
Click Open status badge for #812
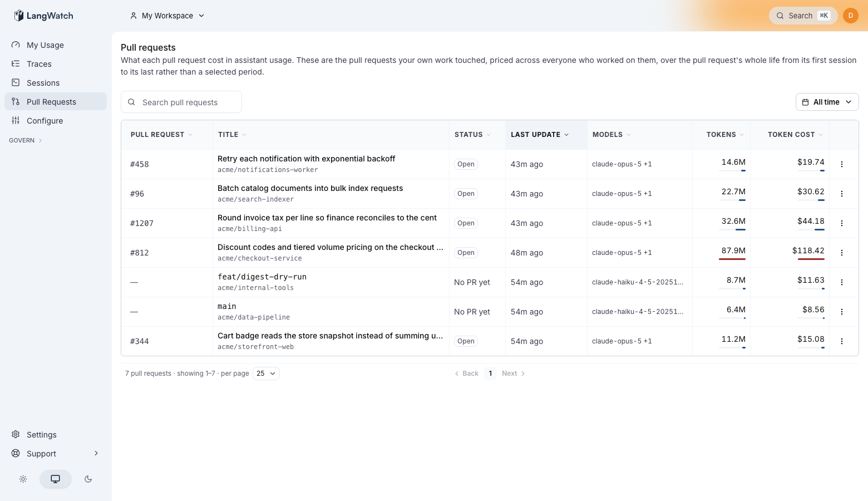click(466, 253)
